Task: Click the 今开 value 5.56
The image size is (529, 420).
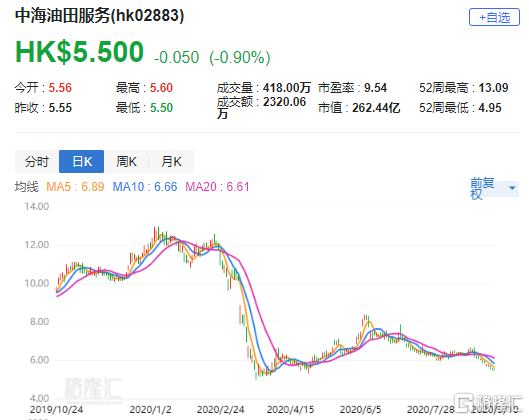Action: [60, 88]
